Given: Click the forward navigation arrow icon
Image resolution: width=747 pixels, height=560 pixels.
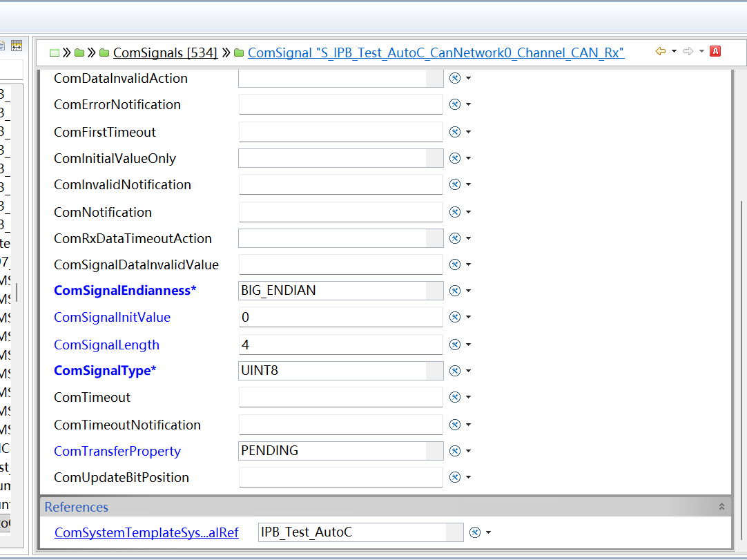Looking at the screenshot, I should pos(688,51).
